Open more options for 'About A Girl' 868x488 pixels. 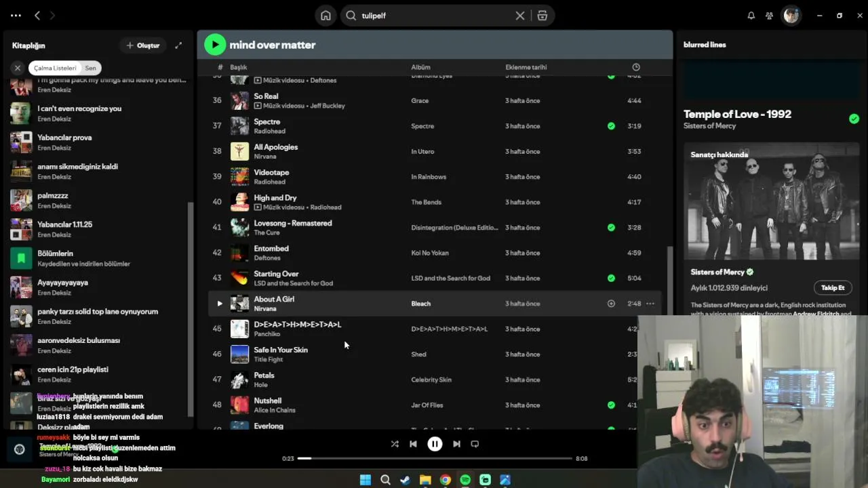[x=650, y=304]
